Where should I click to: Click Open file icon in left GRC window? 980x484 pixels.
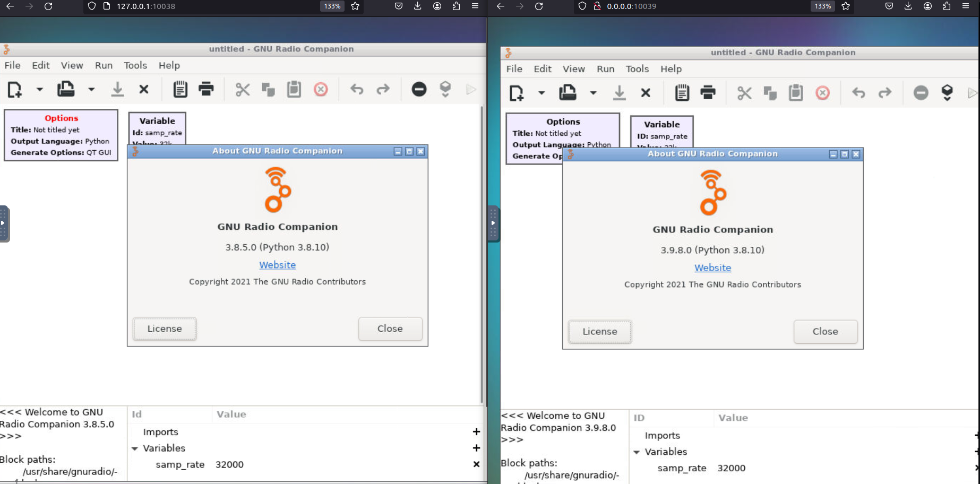[66, 89]
